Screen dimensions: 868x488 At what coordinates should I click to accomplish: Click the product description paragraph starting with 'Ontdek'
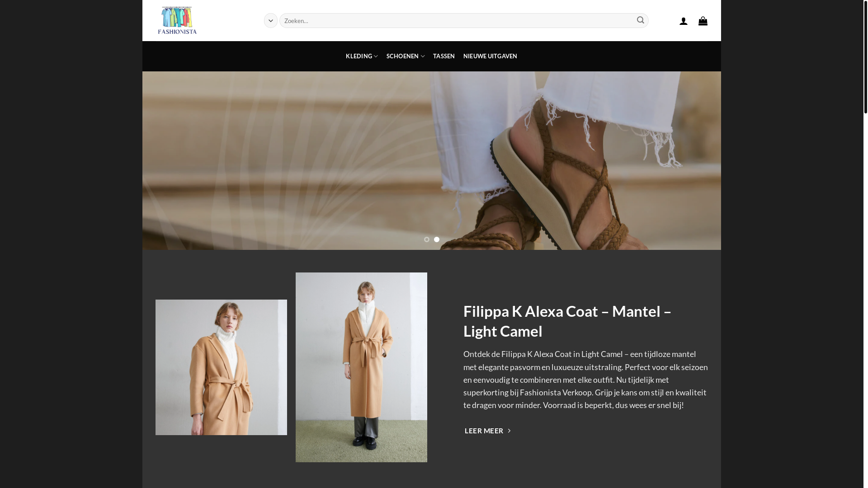[x=586, y=380]
